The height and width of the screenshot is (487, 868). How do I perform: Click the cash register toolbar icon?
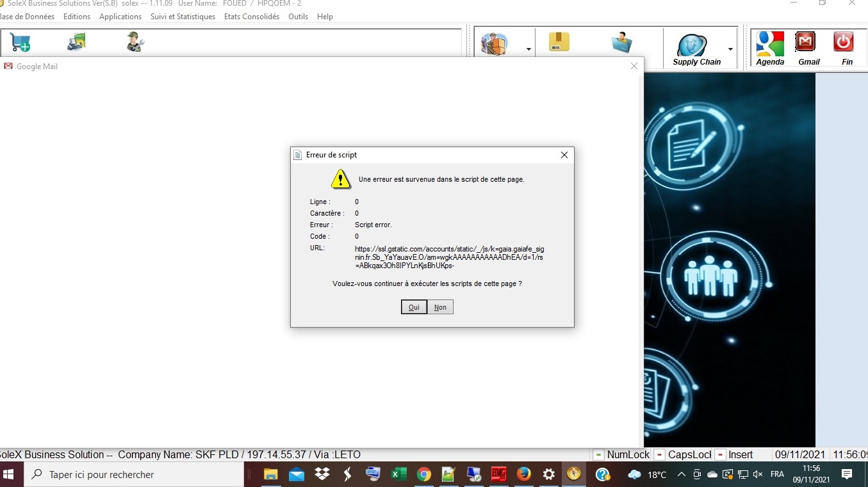[77, 42]
